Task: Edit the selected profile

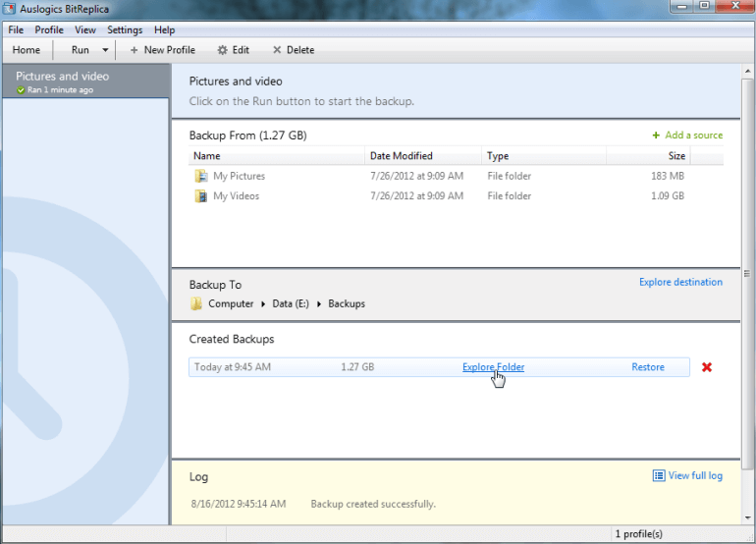Action: (x=234, y=50)
